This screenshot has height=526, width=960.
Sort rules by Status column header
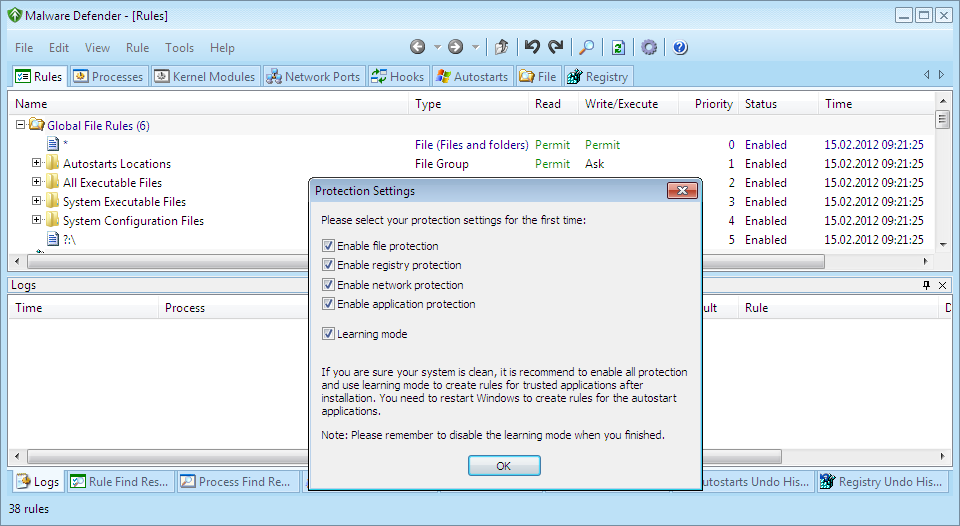pos(778,103)
